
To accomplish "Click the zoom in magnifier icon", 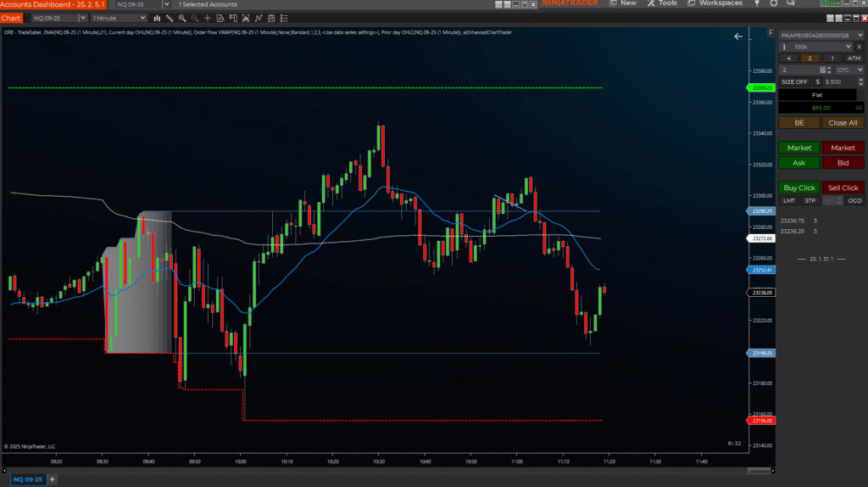I will (x=182, y=18).
